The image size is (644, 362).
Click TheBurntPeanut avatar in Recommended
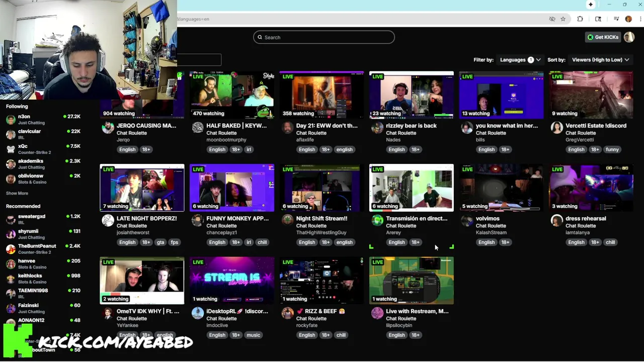[11, 249]
